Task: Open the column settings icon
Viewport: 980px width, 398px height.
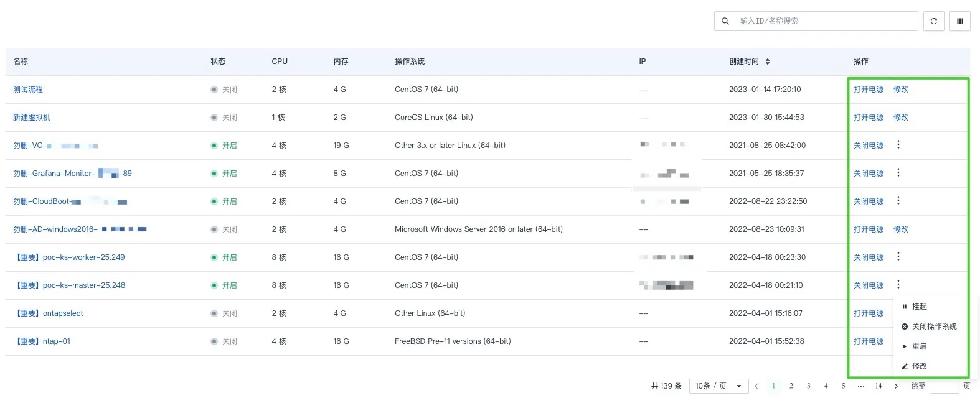Action: 959,21
